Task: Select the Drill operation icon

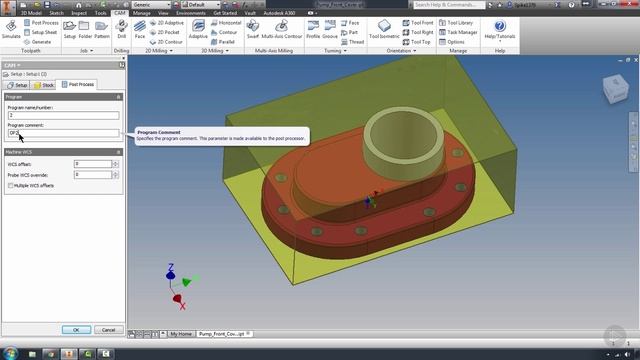Action: tap(121, 29)
